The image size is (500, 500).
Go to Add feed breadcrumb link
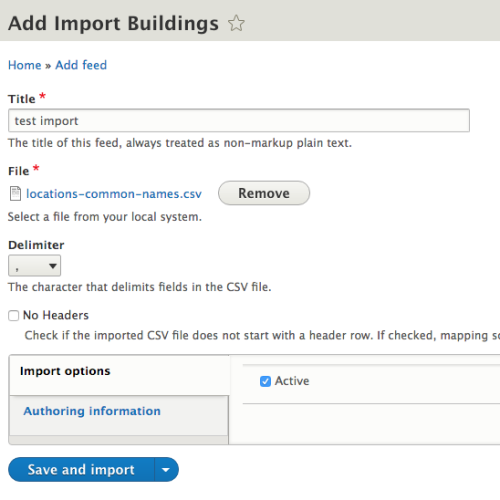tap(81, 65)
